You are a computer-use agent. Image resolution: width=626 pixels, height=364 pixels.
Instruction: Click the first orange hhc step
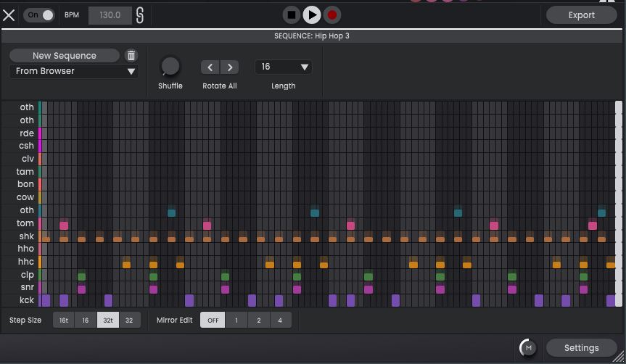pos(126,265)
